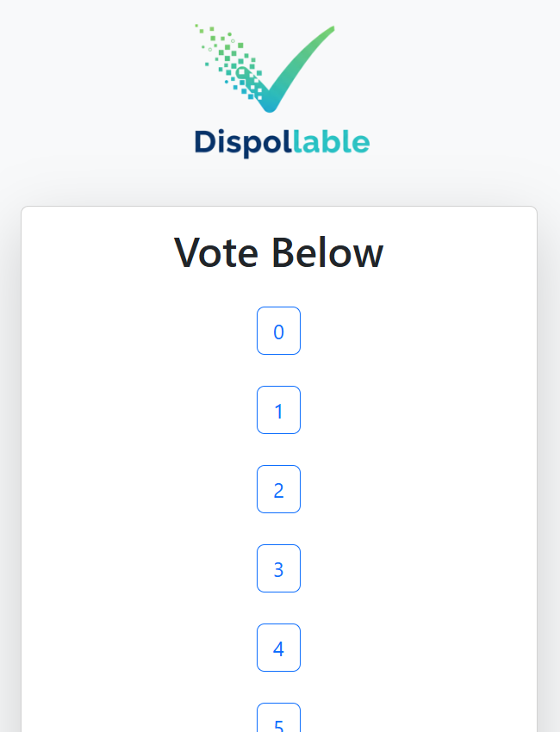Choose the middle rating option 3
Image resolution: width=560 pixels, height=732 pixels.
(278, 568)
